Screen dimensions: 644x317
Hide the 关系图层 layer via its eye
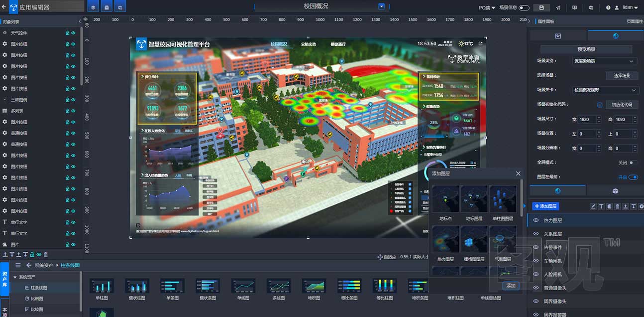click(536, 233)
